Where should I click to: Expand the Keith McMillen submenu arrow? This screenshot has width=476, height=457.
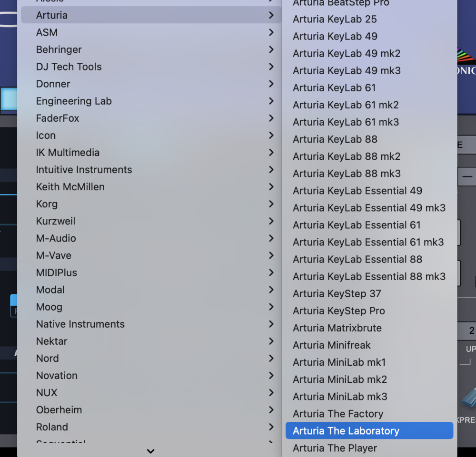coord(271,187)
